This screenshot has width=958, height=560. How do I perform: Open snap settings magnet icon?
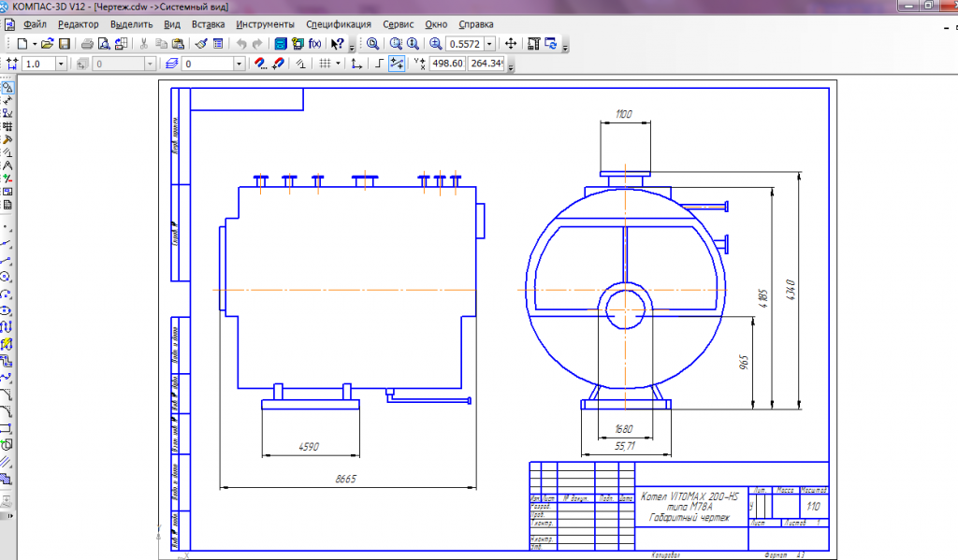point(260,64)
